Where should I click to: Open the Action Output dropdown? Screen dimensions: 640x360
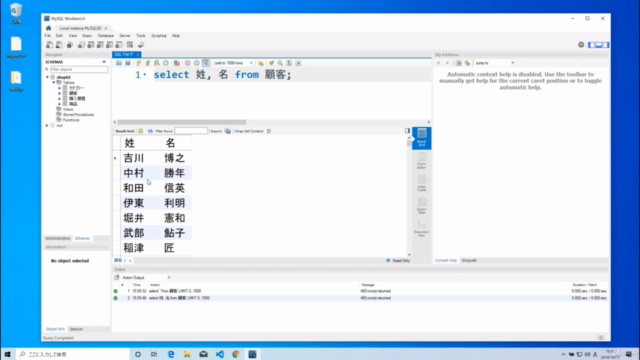146,278
